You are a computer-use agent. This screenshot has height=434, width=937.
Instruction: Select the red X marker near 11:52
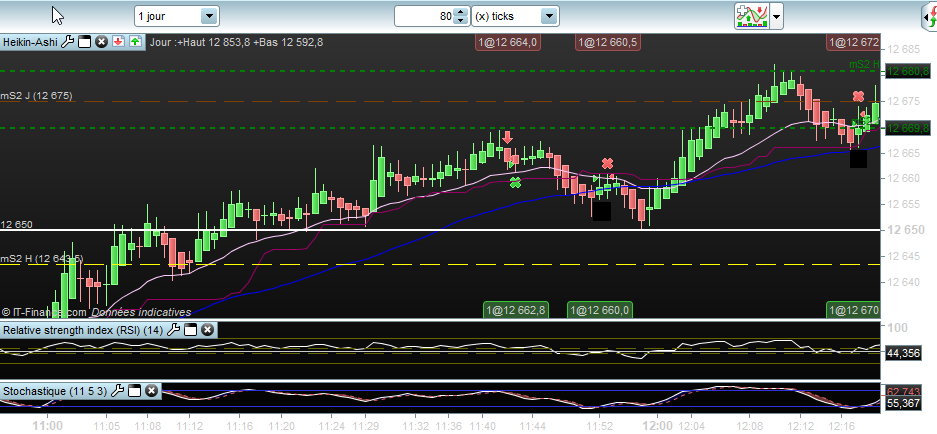tap(608, 163)
